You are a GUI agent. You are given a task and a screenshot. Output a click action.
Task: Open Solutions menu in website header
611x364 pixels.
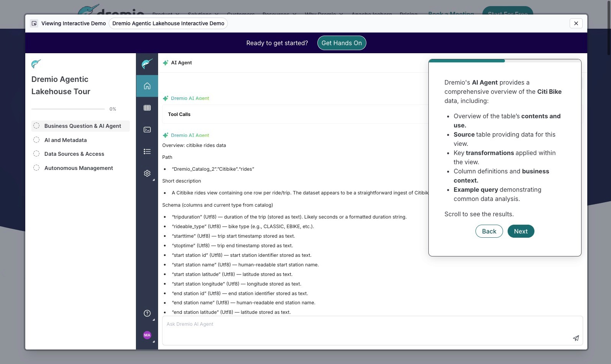(203, 13)
